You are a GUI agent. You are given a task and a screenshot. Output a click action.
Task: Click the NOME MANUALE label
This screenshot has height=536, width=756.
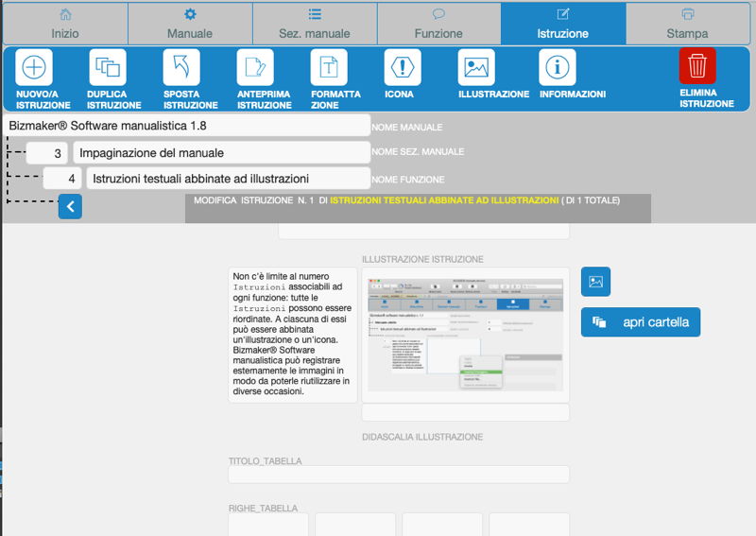(x=407, y=128)
